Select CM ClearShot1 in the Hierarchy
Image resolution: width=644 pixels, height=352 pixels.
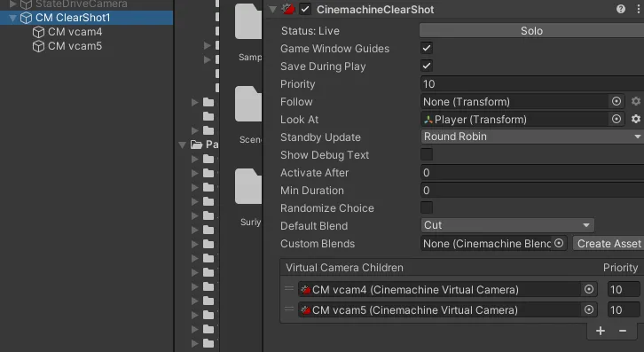pos(73,18)
